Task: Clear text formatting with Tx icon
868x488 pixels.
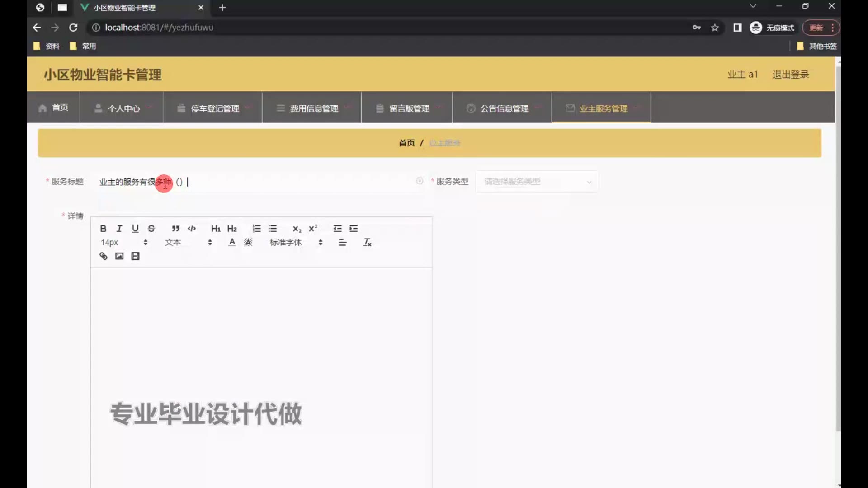Action: pyautogui.click(x=368, y=243)
